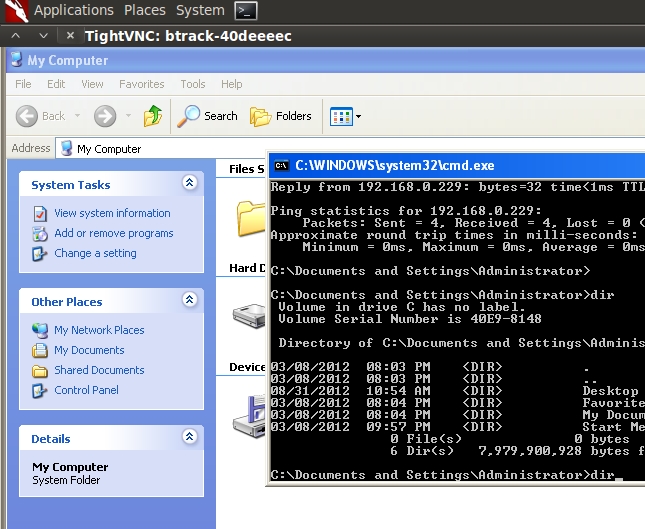The width and height of the screenshot is (645, 529).
Task: Click the Forward arrow button
Action: pos(105,116)
